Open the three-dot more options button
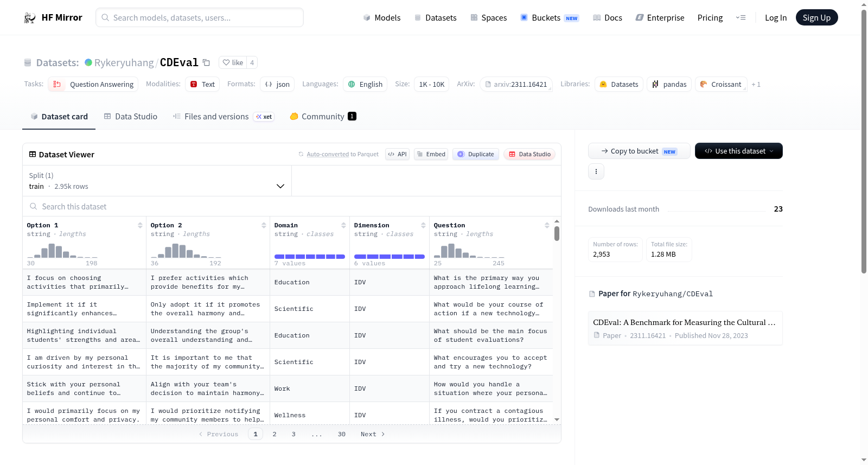 tap(596, 171)
